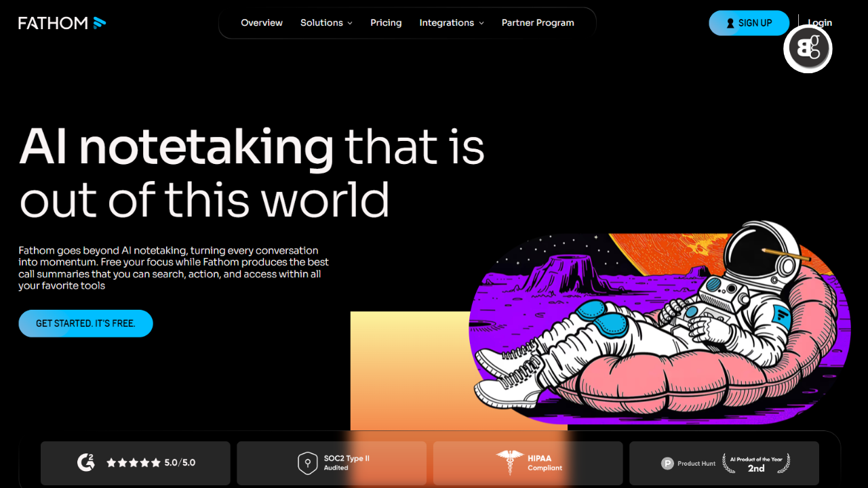Click the Login link

coord(820,23)
